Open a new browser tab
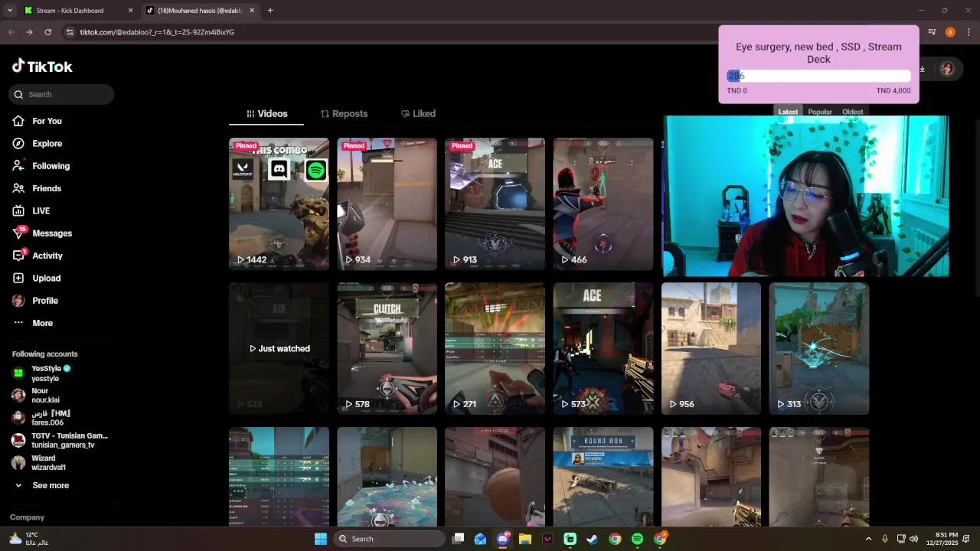Viewport: 980px width, 551px height. pyautogui.click(x=270, y=11)
